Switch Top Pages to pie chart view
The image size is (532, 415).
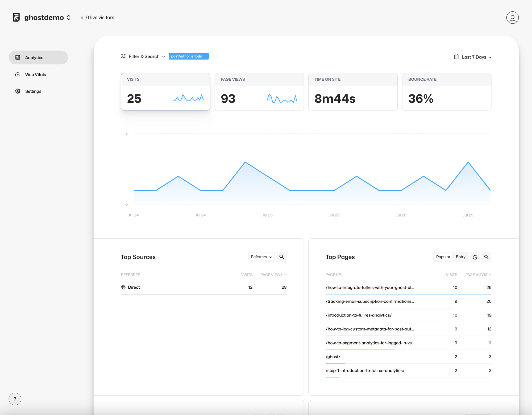pyautogui.click(x=475, y=257)
